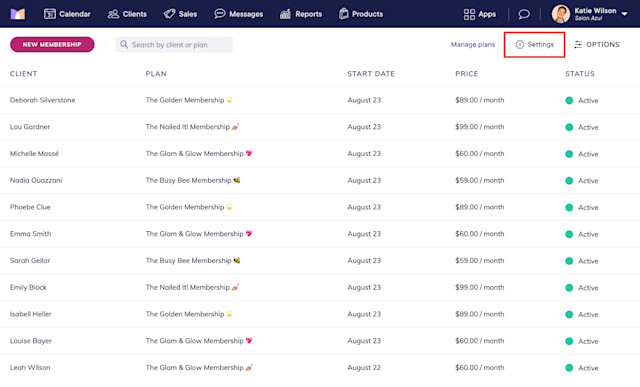This screenshot has height=387, width=640.
Task: Click the Reports bar chart icon
Action: click(x=285, y=14)
